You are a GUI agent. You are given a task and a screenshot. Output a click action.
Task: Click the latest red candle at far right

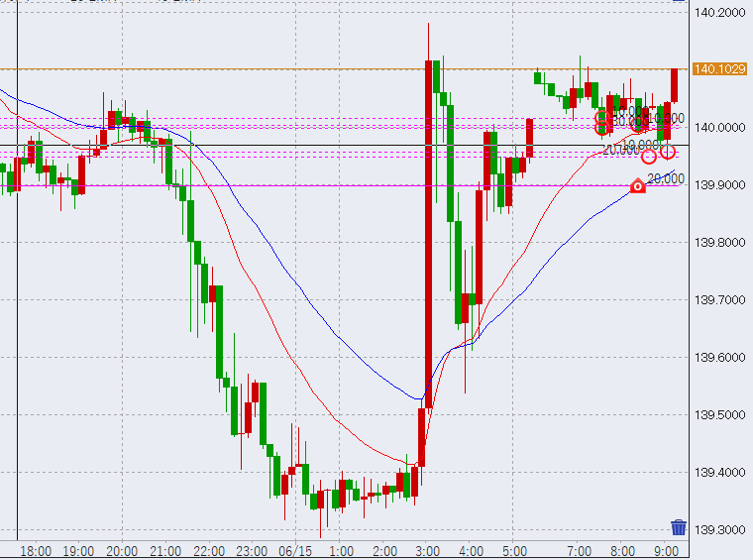674,85
